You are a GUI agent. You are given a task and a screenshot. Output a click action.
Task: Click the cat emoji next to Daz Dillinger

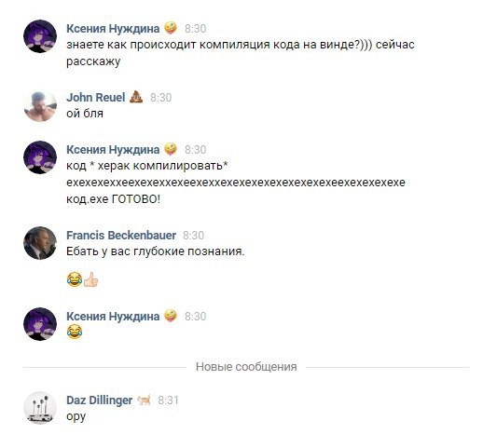144,400
